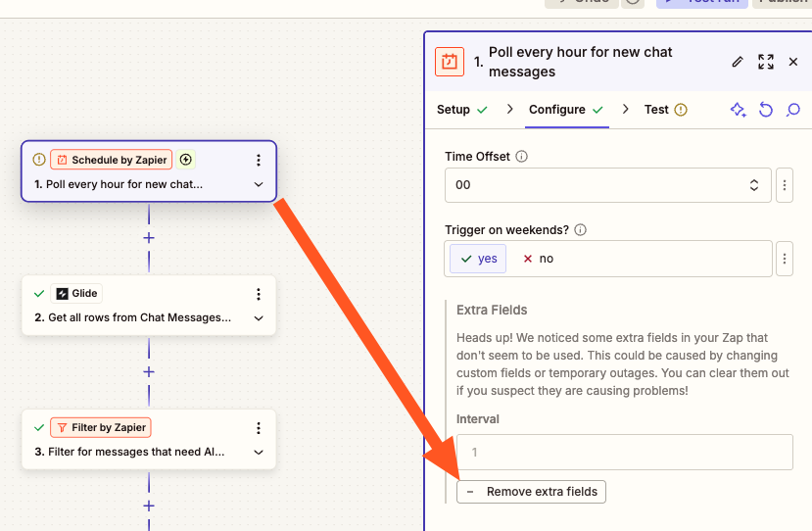The height and width of the screenshot is (531, 812).
Task: Click plus icon between Schedule and Glide steps
Action: click(149, 238)
